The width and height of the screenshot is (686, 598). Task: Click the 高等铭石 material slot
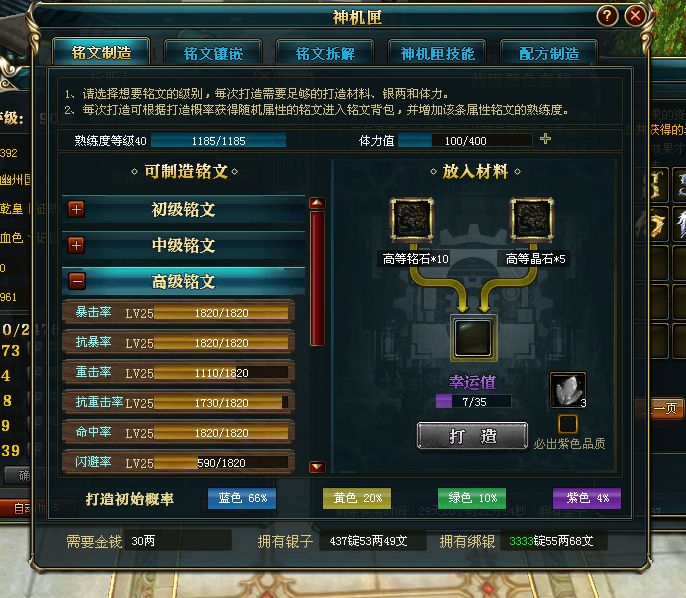pos(412,220)
